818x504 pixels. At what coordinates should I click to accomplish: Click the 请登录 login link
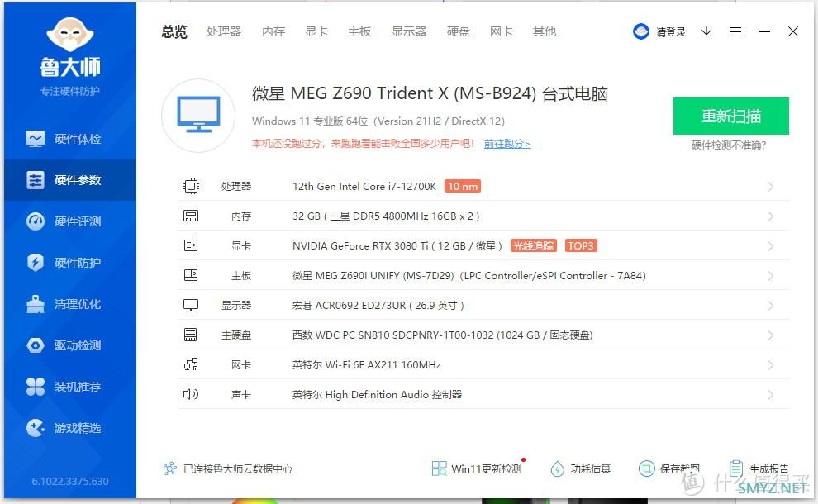pos(671,32)
